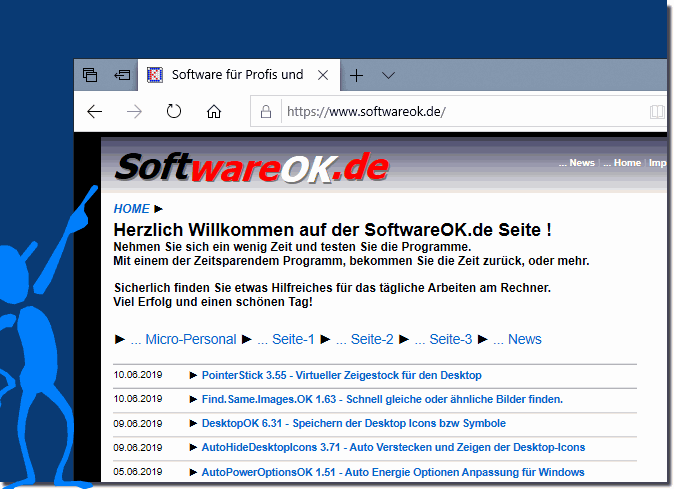Image resolution: width=674 pixels, height=489 pixels.
Task: Click the page favicon in the tab
Action: [155, 75]
